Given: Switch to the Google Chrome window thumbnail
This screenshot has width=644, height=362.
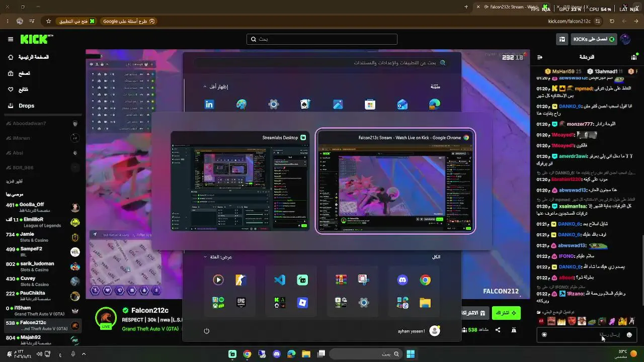Looking at the screenshot, I should pyautogui.click(x=395, y=181).
